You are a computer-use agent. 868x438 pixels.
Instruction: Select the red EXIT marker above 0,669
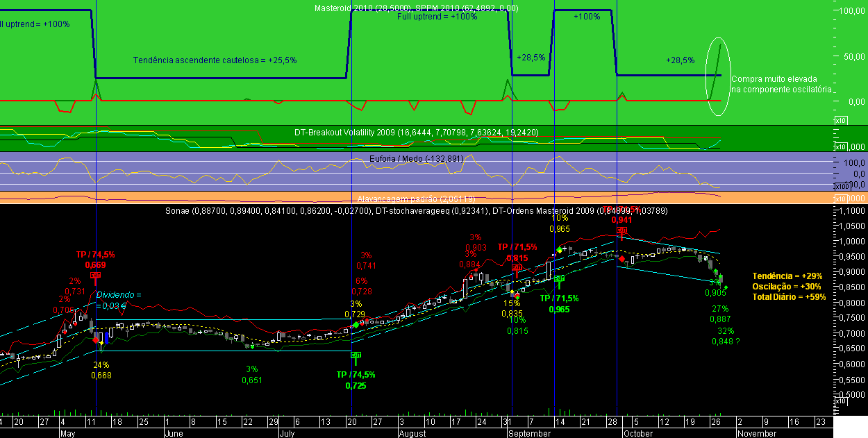tap(95, 275)
